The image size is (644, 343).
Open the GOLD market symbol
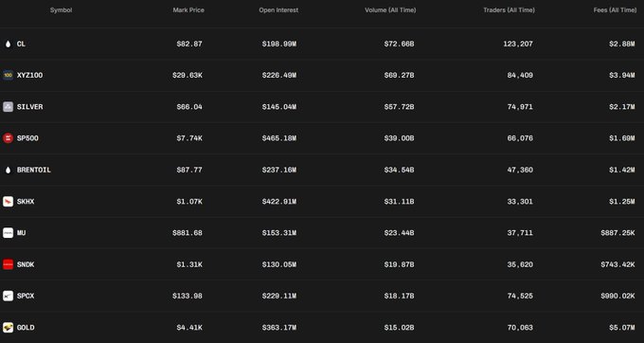(x=26, y=328)
